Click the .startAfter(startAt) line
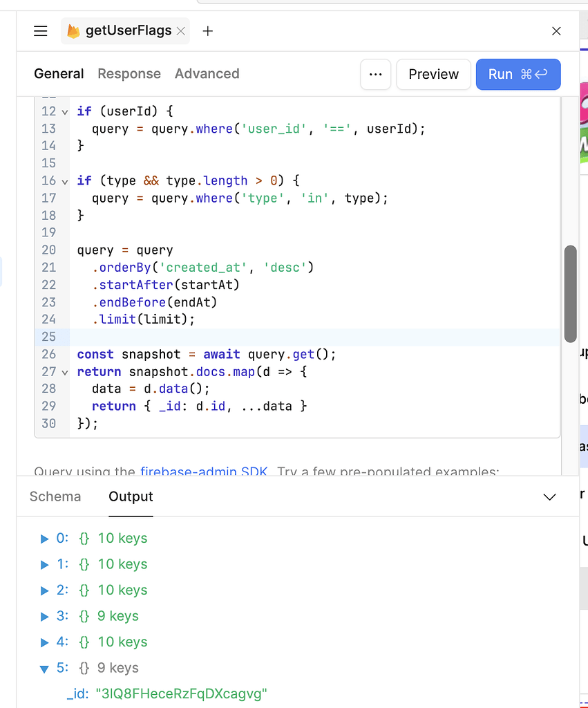The height and width of the screenshot is (708, 588). click(x=166, y=285)
